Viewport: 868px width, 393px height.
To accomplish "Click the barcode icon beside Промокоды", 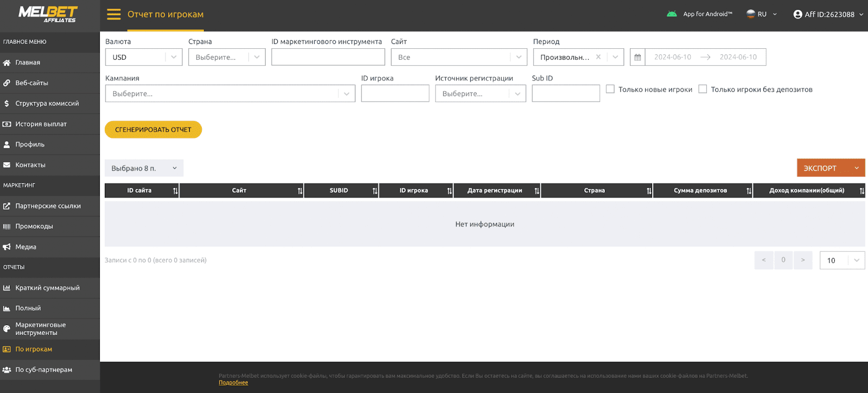I will tap(7, 226).
